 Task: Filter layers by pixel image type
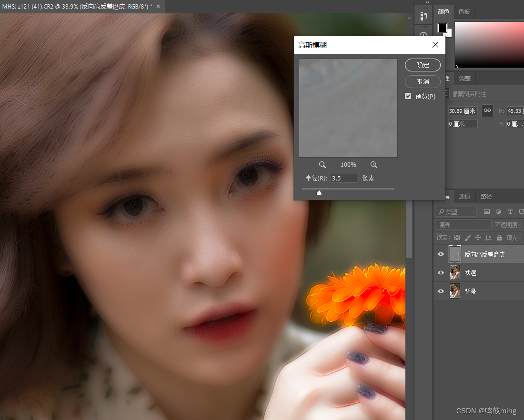(x=486, y=211)
